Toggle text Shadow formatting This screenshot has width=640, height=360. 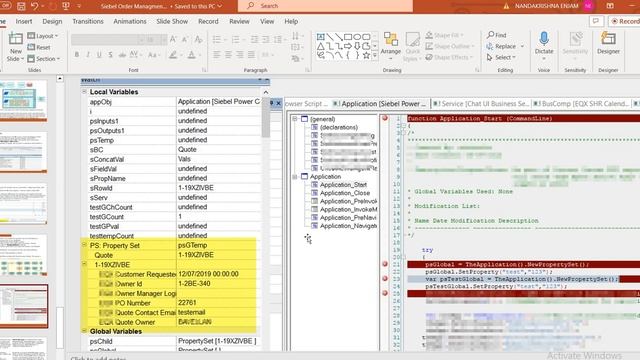click(x=110, y=54)
